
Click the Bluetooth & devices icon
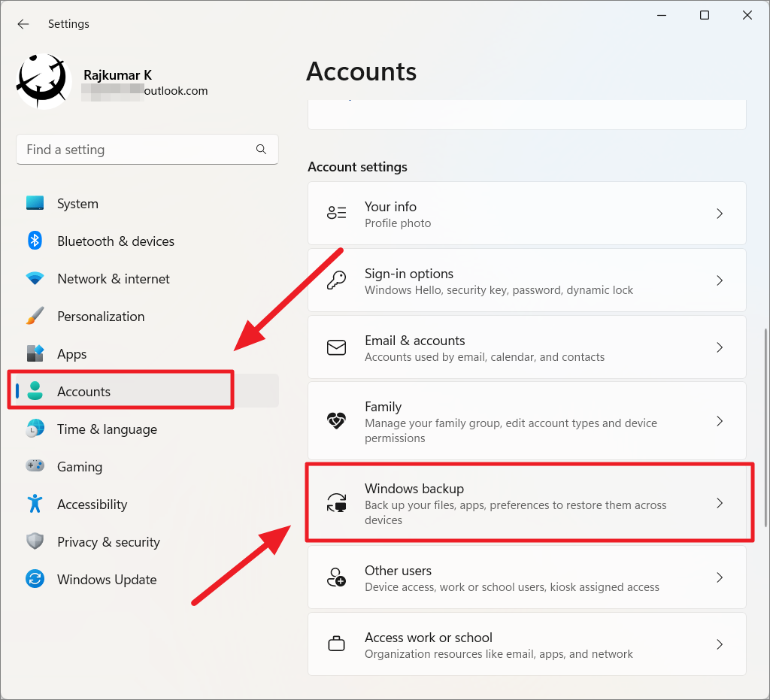35,241
